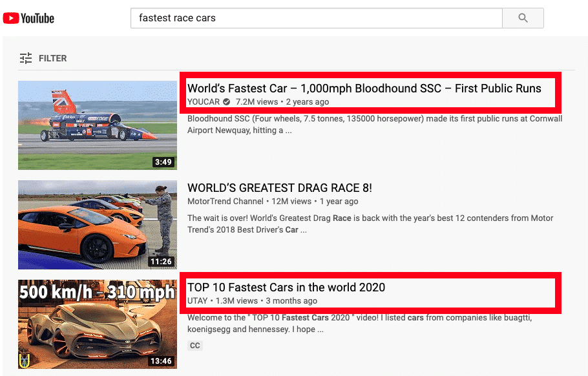The height and width of the screenshot is (376, 588).
Task: Click the CC closed captions badge
Action: pos(195,345)
